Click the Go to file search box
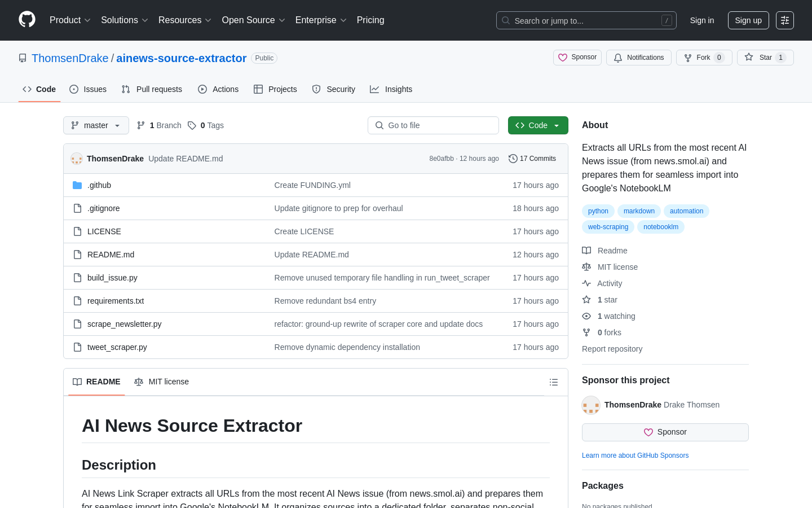Image resolution: width=812 pixels, height=508 pixels. [433, 125]
